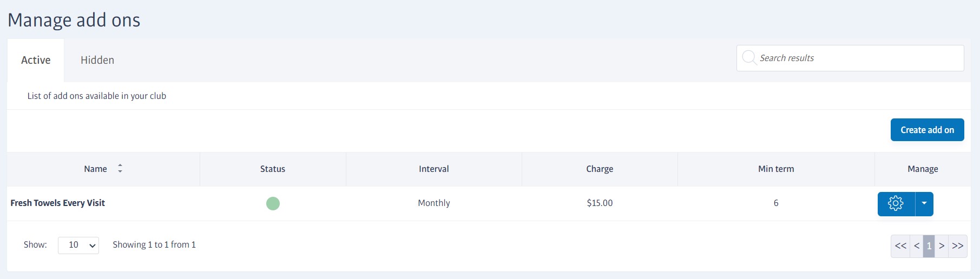This screenshot has height=279, width=980.
Task: Click the Name column sort arrows
Action: [120, 168]
